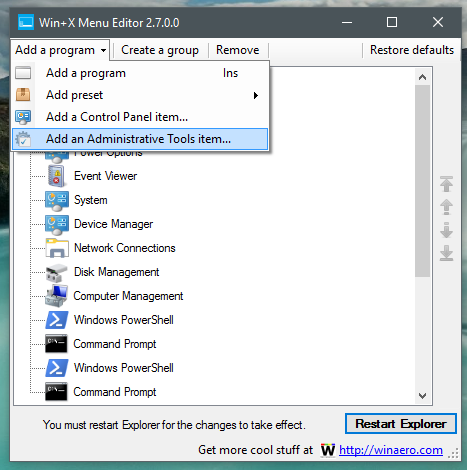Click the winaero W logo
This screenshot has width=467, height=470.
coord(328,450)
